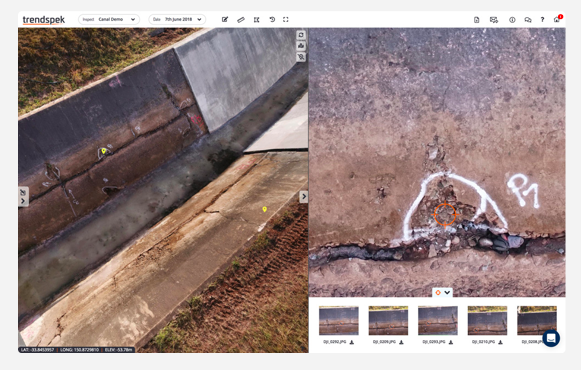Enter fullscreen view mode

[x=286, y=20]
